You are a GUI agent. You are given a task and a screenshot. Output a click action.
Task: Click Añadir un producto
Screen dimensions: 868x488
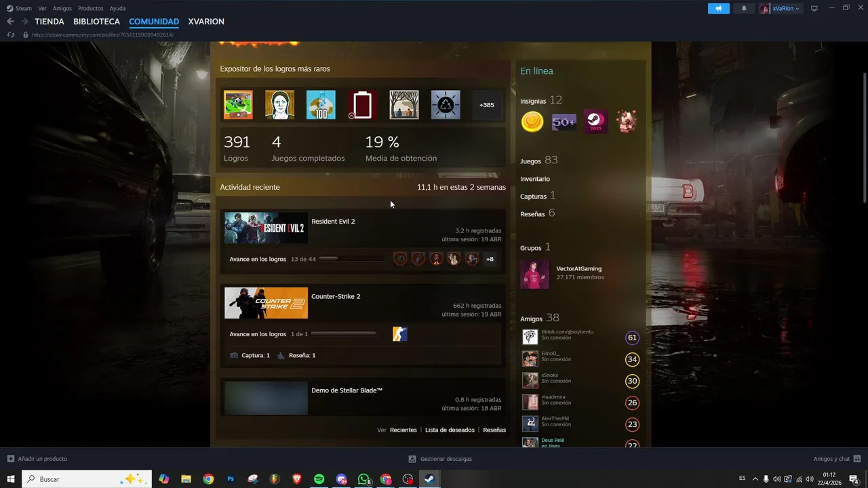pyautogui.click(x=37, y=459)
